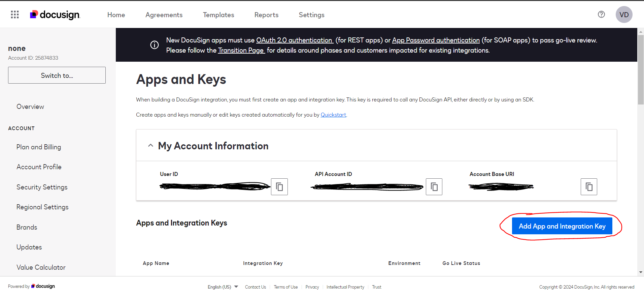Click the Integration Key column header
Viewport: 644px width, 297px height.
(263, 263)
